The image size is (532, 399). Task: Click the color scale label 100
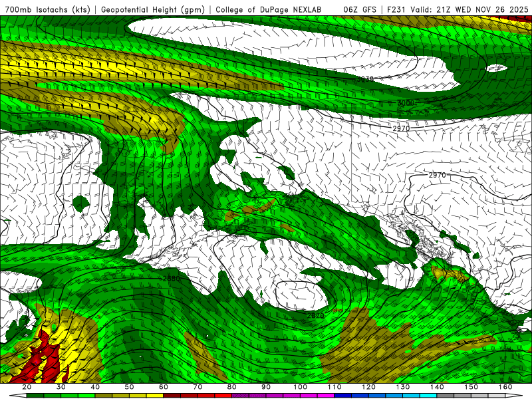(301, 387)
